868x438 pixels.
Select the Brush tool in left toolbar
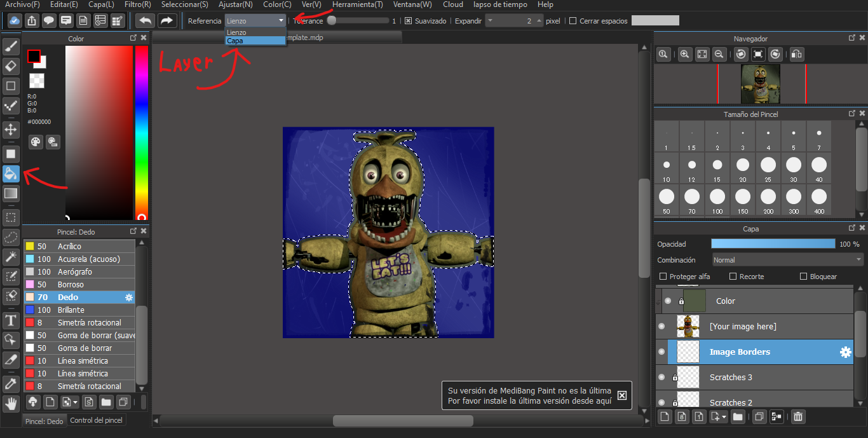pos(11,46)
